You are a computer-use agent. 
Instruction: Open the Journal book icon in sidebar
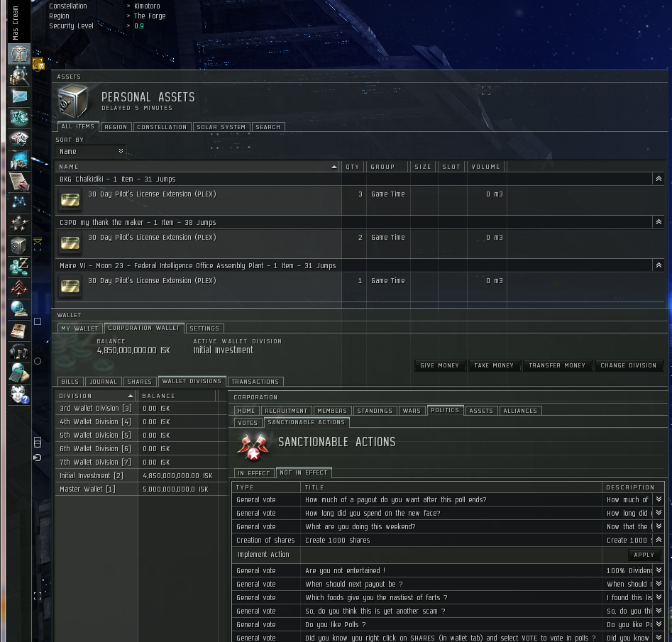[x=19, y=331]
